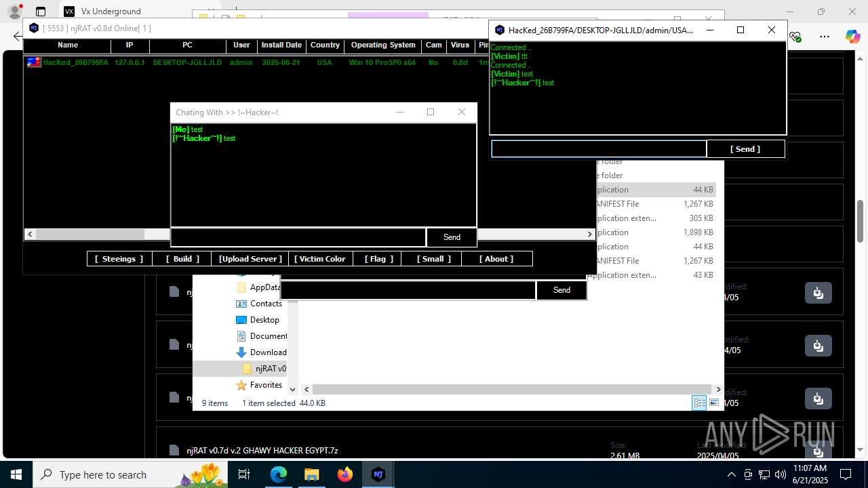Click the right arrow of njRAT list scrollbar
The width and height of the screenshot is (868, 488).
[590, 234]
